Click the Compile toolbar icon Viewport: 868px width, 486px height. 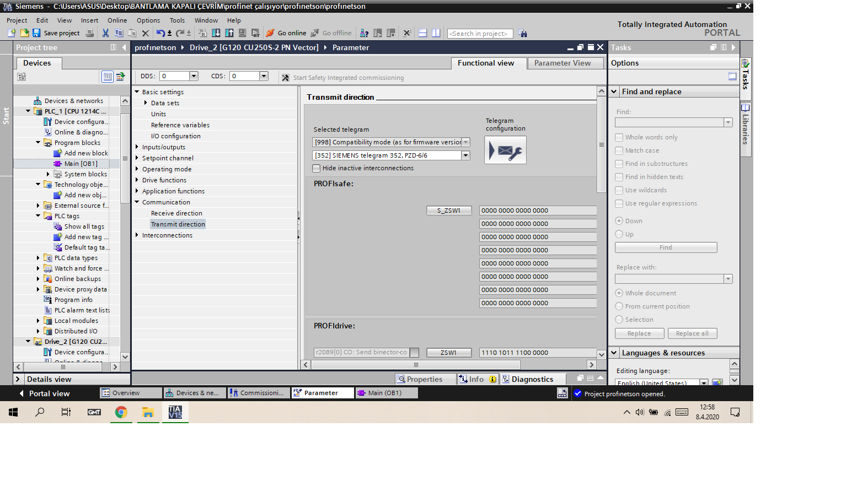tap(202, 33)
